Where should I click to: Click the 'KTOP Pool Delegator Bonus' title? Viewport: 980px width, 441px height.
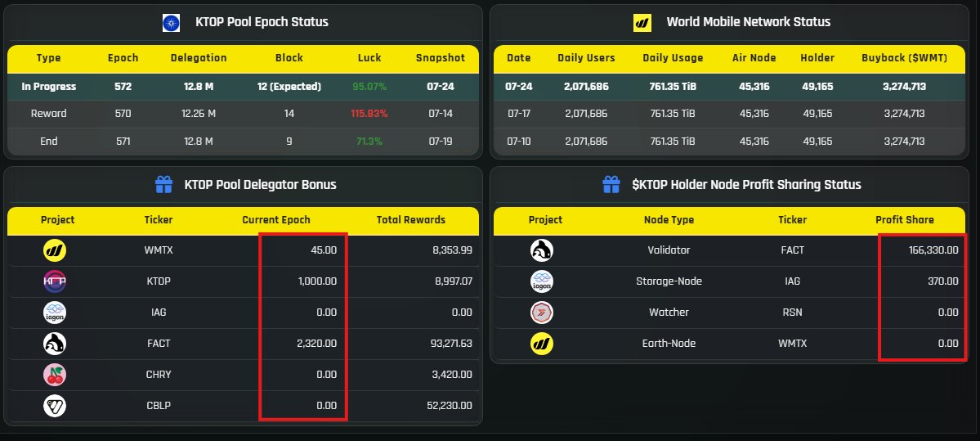260,185
